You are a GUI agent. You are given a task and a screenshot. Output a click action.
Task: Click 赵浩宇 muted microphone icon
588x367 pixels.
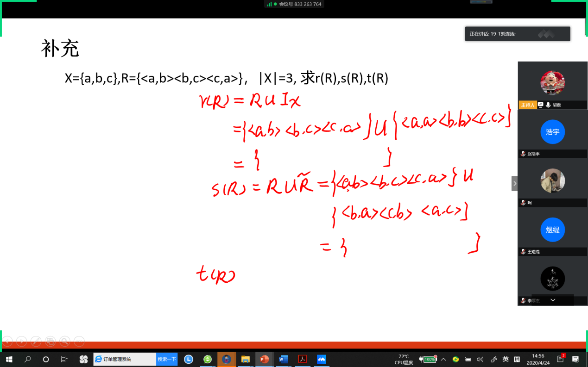(523, 154)
